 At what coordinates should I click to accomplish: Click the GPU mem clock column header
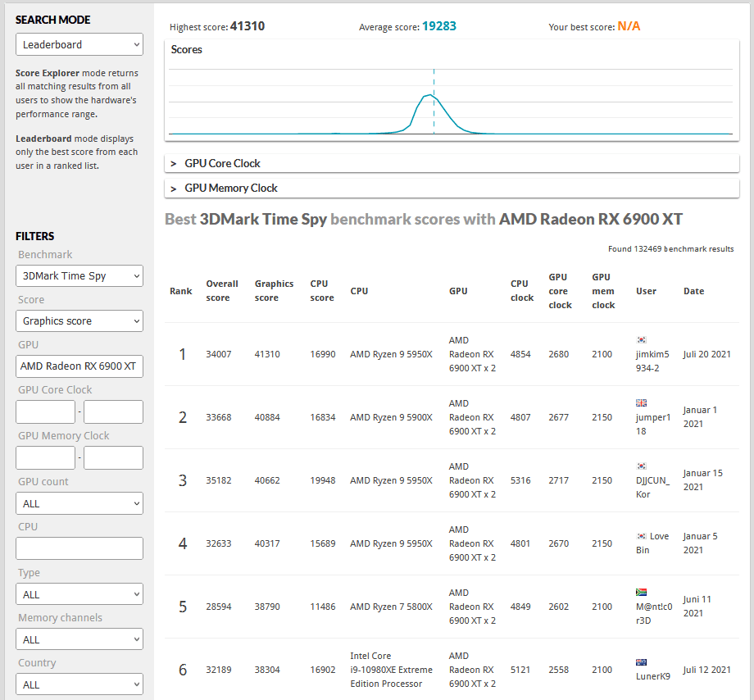(x=603, y=291)
